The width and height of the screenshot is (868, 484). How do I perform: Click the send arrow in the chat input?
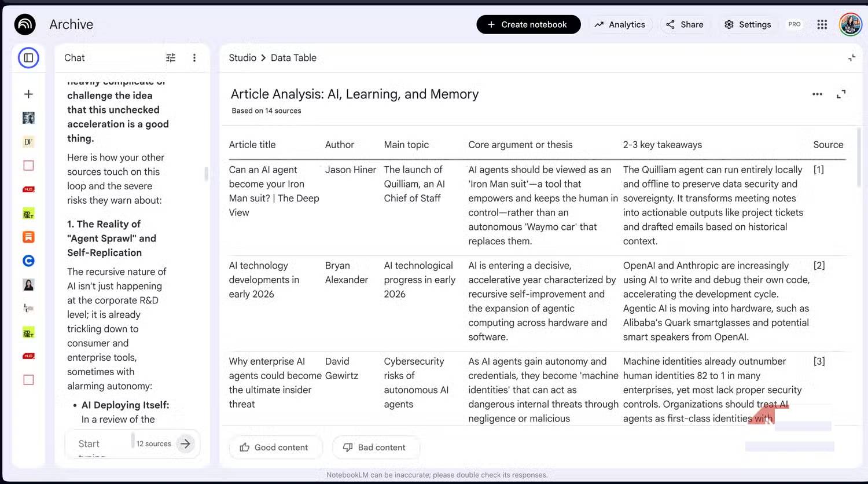(x=185, y=443)
